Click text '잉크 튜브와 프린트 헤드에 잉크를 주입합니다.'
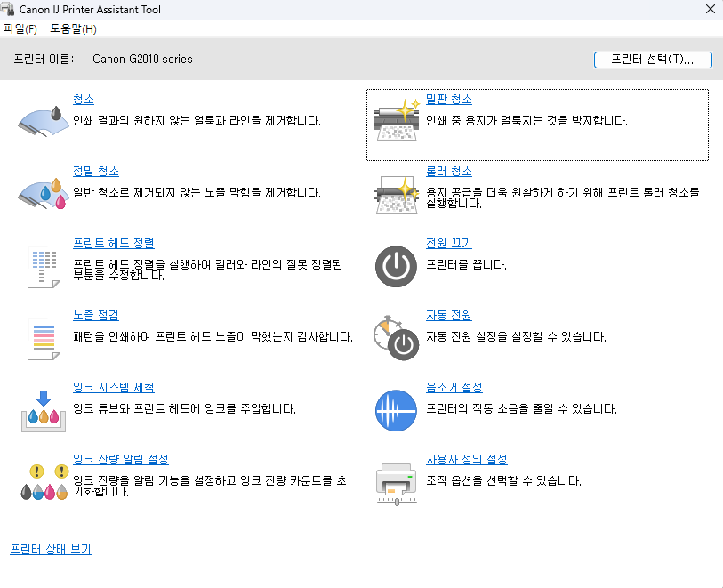Viewport: 723px width, 588px height. coord(184,408)
